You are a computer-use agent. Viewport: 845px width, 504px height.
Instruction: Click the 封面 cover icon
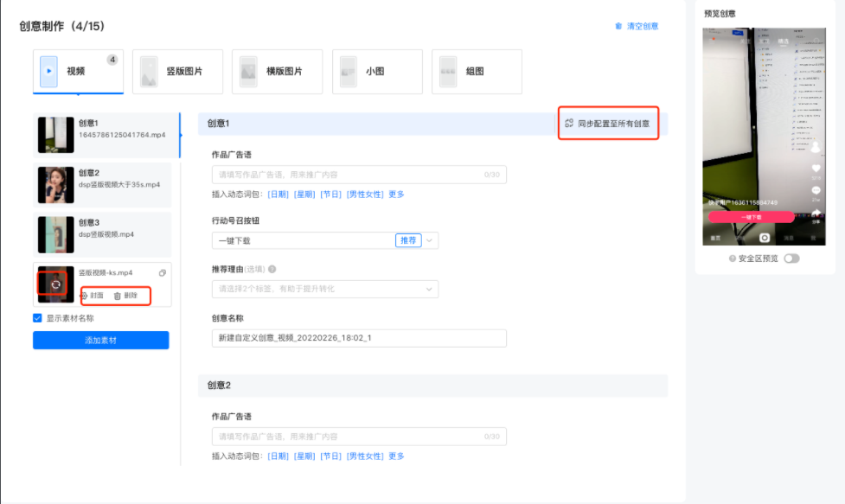coord(85,296)
